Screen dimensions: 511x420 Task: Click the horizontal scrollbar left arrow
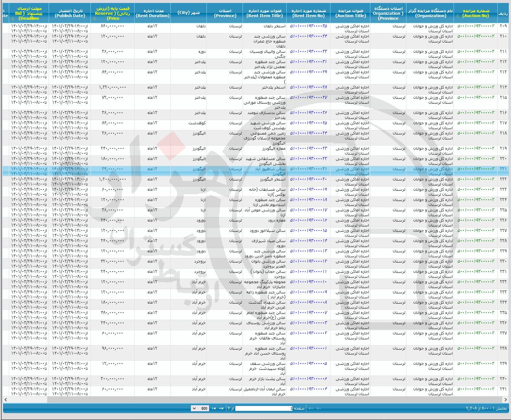pos(6,399)
